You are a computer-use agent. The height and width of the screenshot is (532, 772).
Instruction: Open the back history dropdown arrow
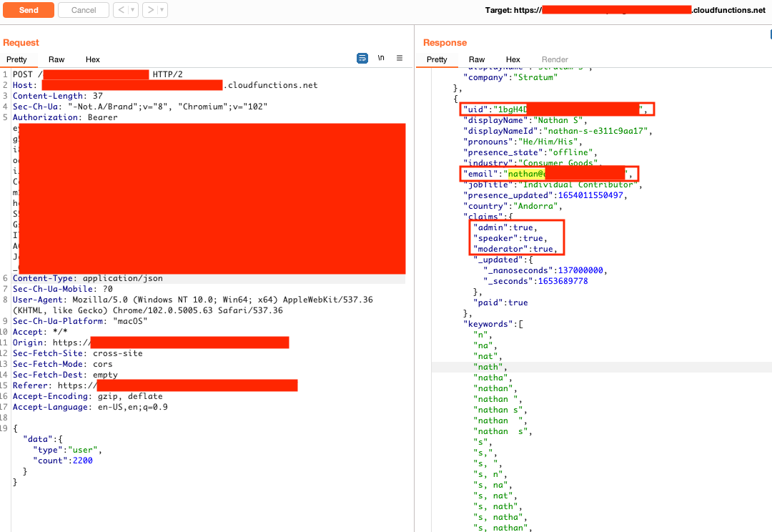coord(132,10)
